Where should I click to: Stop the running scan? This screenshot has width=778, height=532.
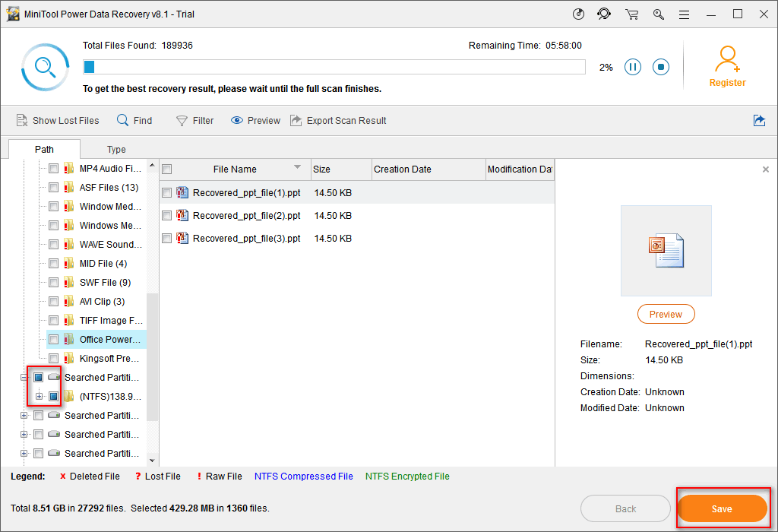click(661, 67)
